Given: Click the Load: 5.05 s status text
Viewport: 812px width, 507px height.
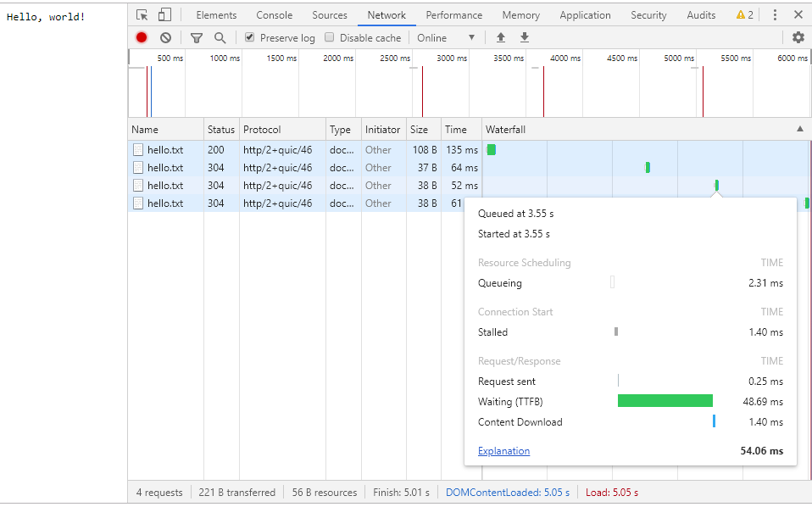Looking at the screenshot, I should coord(612,493).
